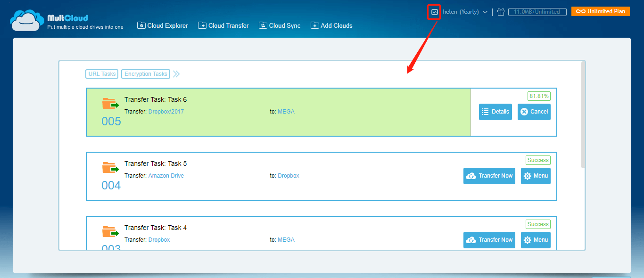Open Task 4 MEGA destination link
This screenshot has height=278, width=644.
pos(286,240)
